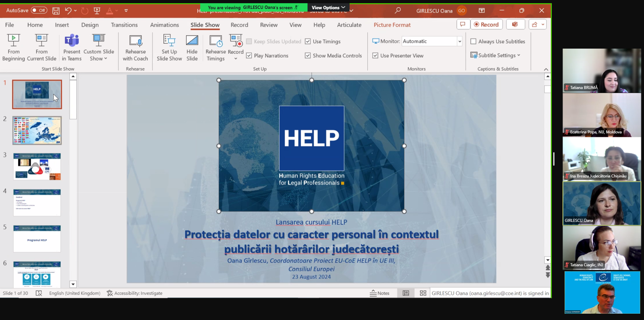Start slideshow From Beginning
Screen dimensions: 644x320
pyautogui.click(x=13, y=47)
